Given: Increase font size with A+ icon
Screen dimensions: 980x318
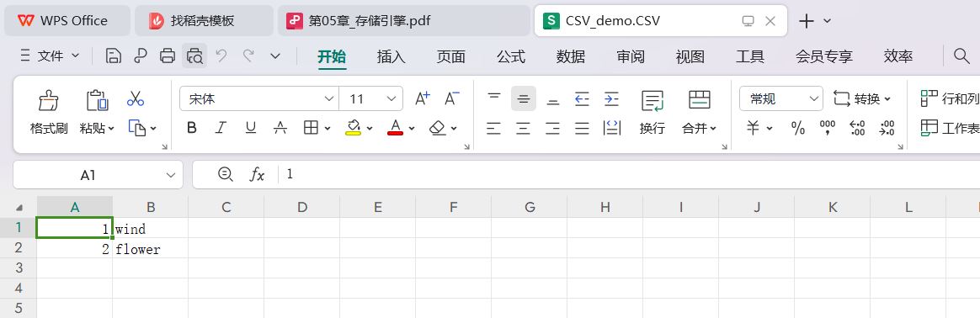Looking at the screenshot, I should coord(423,98).
